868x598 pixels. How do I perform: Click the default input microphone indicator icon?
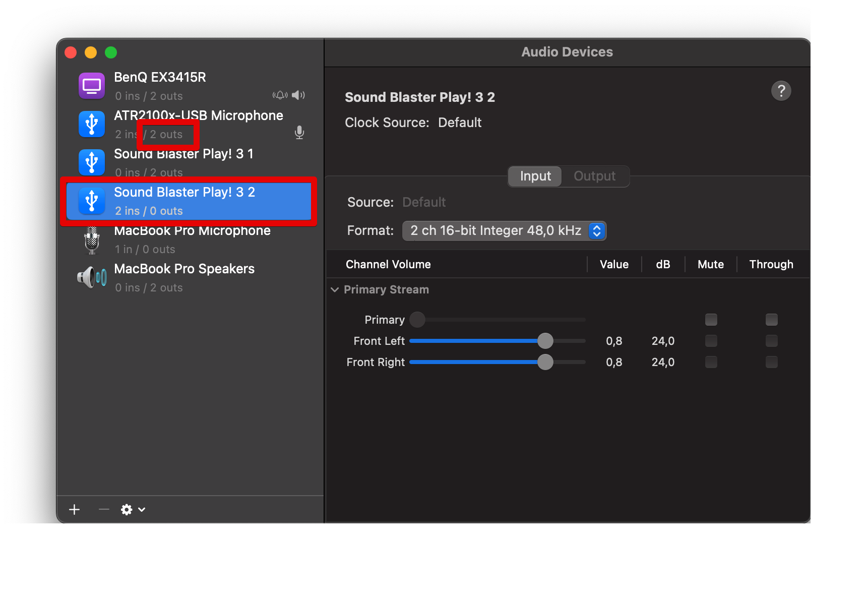pyautogui.click(x=299, y=133)
